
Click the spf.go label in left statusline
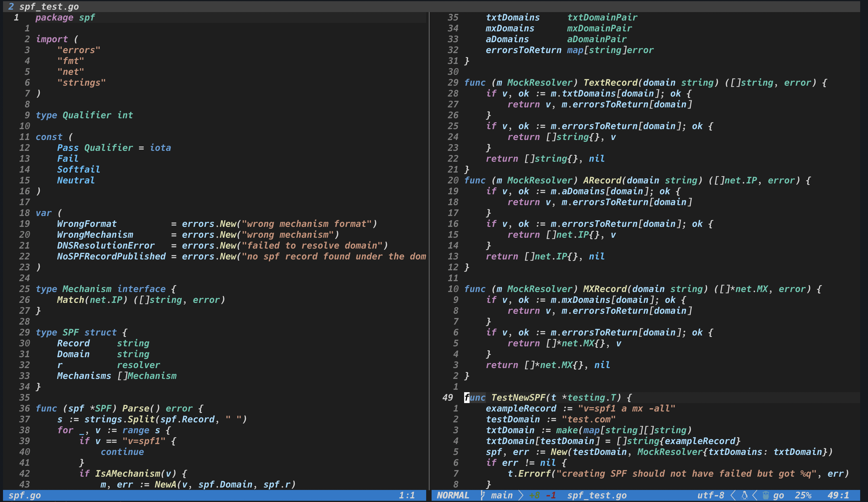tap(24, 495)
